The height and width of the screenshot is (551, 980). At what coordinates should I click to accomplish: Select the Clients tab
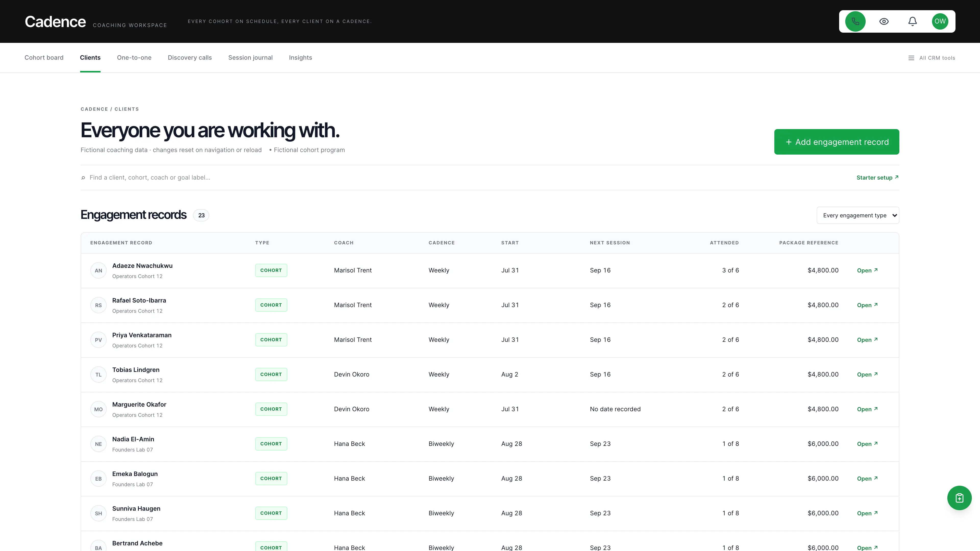click(90, 57)
